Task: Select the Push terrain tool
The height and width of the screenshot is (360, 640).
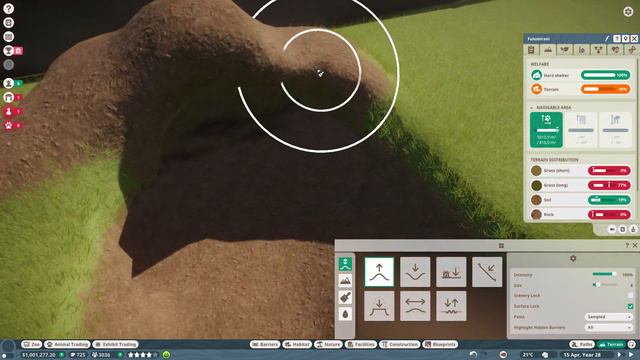Action: 379,272
